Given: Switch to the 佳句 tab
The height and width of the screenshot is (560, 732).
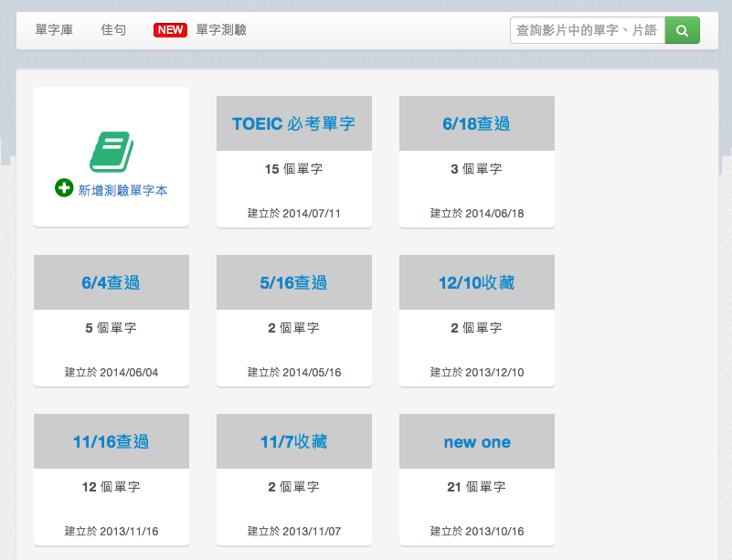Looking at the screenshot, I should [x=113, y=30].
